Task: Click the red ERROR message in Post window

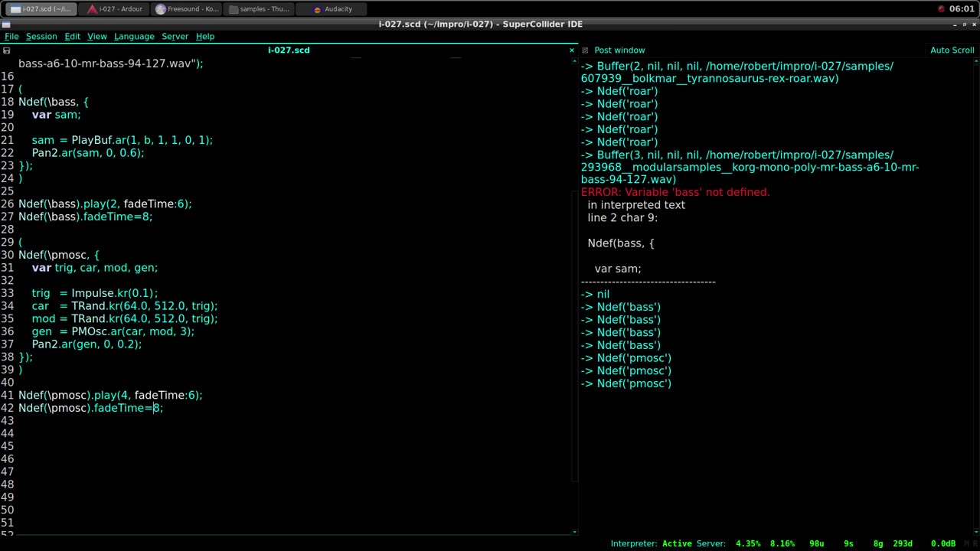Action: pyautogui.click(x=675, y=192)
